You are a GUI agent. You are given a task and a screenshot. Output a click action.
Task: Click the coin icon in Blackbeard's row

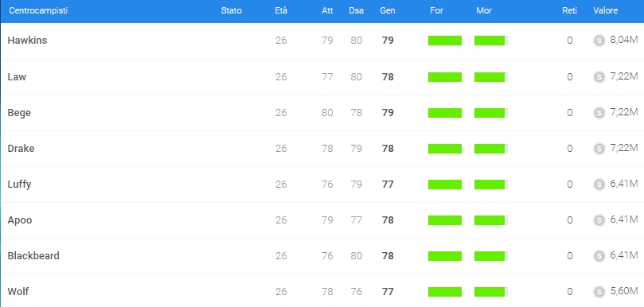(599, 256)
